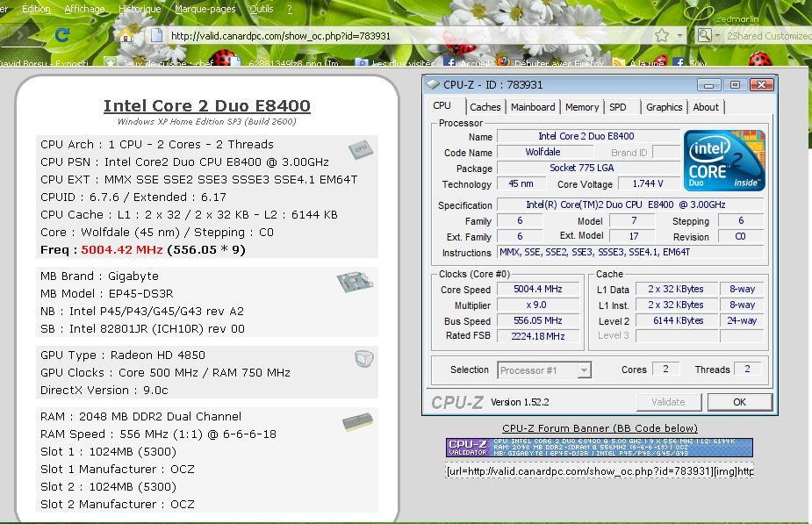Bookmark this page with the star icon
Screen dimensions: 812x524
pos(661,35)
